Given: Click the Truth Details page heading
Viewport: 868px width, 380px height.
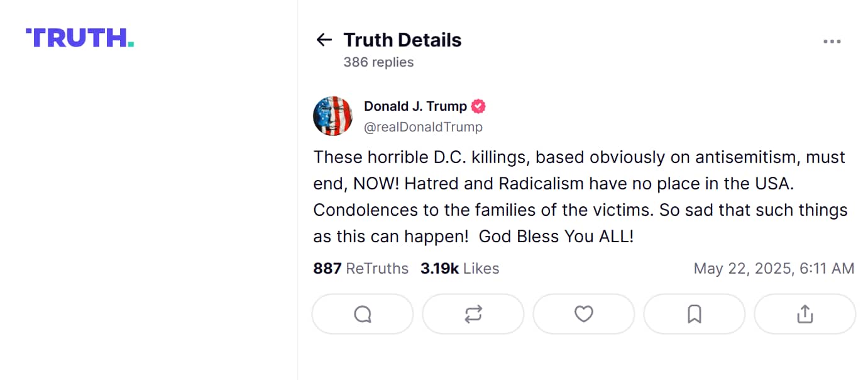Looking at the screenshot, I should (402, 40).
